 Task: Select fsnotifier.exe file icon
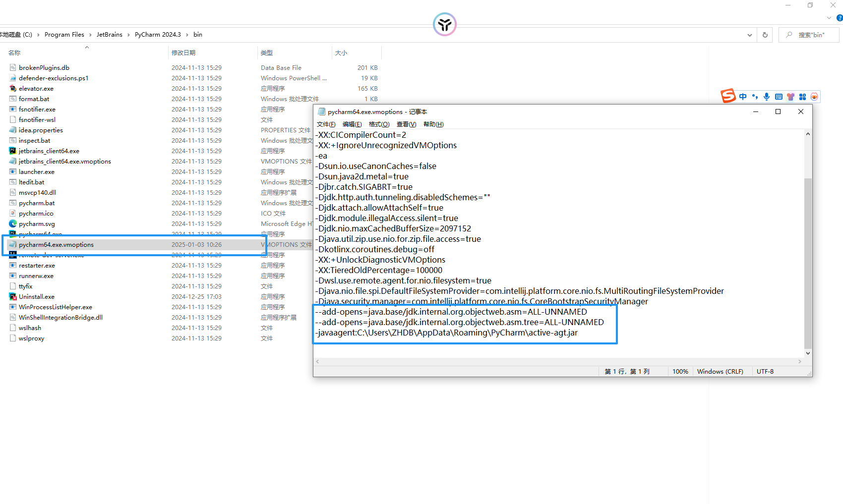click(x=13, y=109)
